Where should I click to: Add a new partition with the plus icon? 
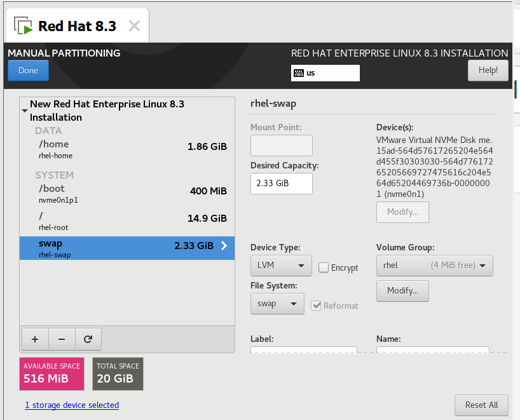pos(35,339)
